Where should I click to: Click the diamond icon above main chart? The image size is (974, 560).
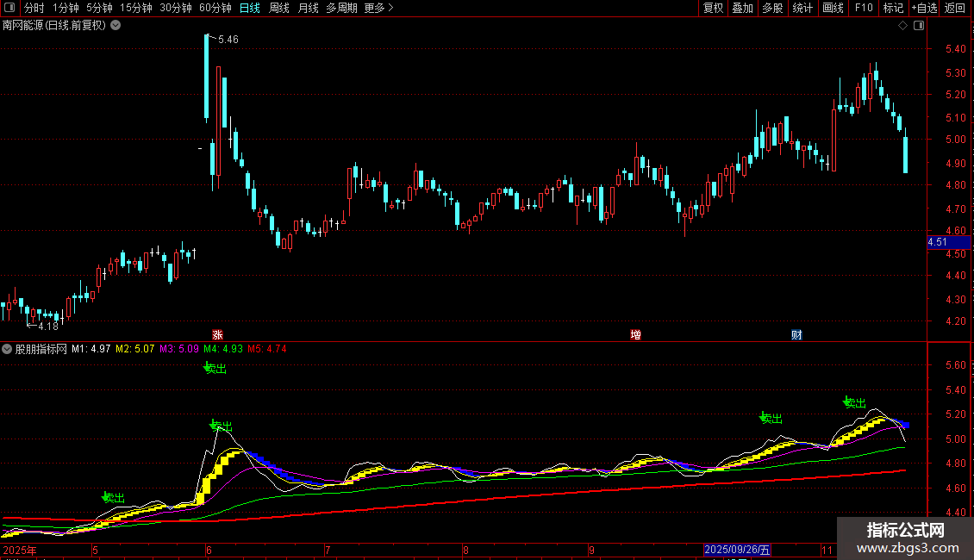click(903, 26)
